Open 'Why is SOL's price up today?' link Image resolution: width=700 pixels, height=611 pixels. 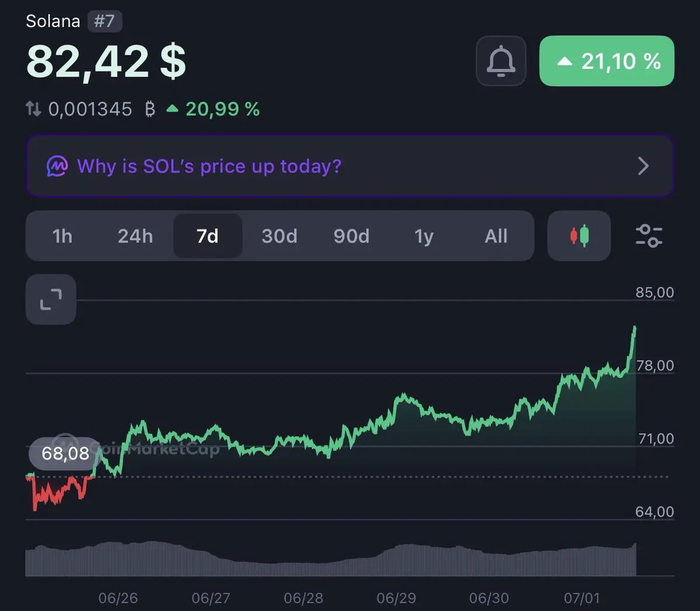pos(209,166)
